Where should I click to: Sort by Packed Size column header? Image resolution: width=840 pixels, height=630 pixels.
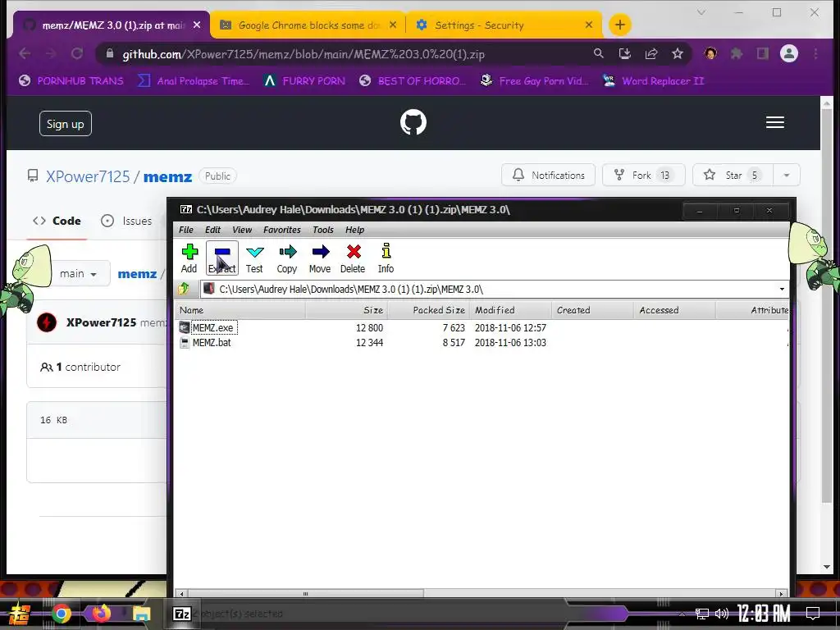point(428,310)
